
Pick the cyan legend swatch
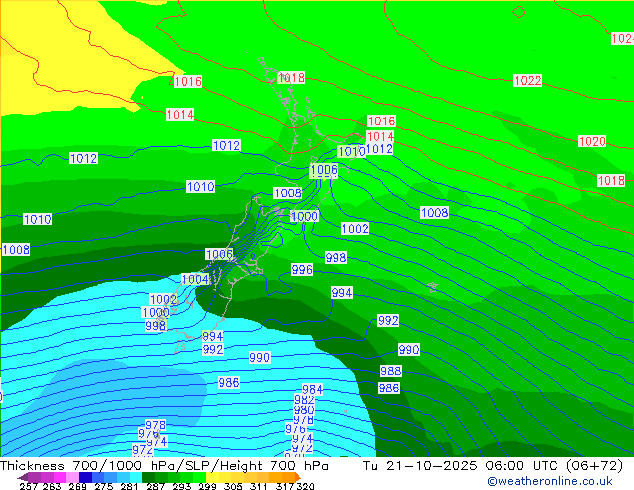(136, 477)
